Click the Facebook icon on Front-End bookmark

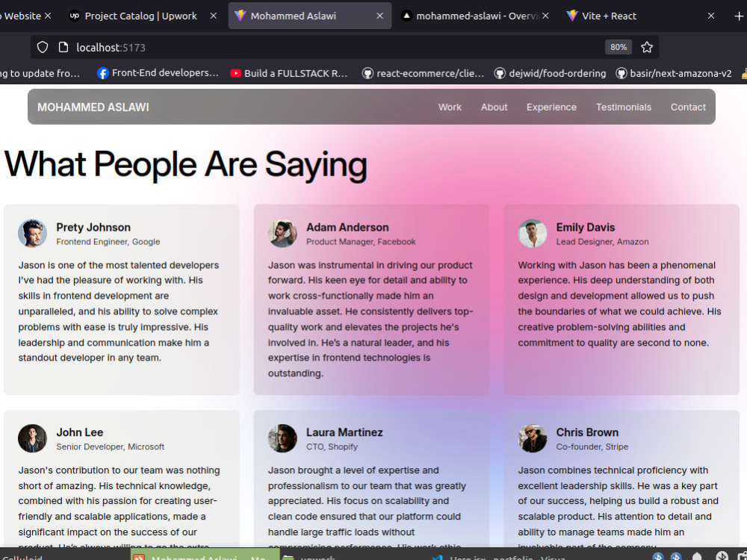(x=102, y=73)
